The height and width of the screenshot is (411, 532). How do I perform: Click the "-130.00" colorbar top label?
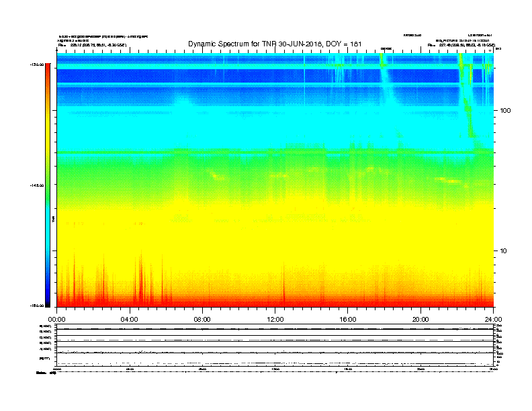click(x=37, y=64)
